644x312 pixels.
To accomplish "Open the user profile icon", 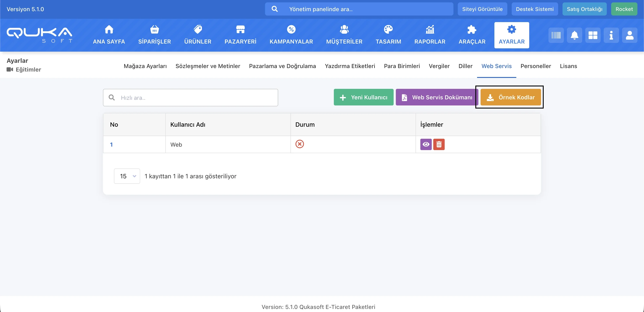I will [629, 35].
